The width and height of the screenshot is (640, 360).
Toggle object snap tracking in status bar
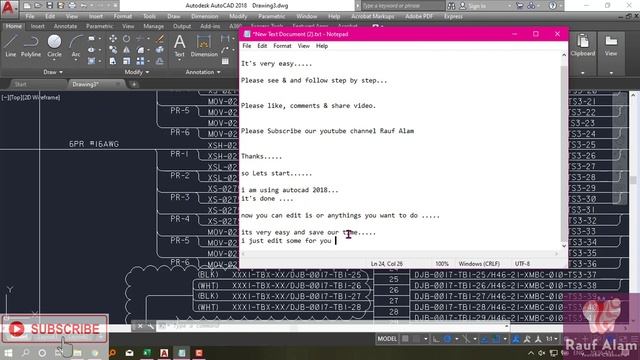click(484, 339)
